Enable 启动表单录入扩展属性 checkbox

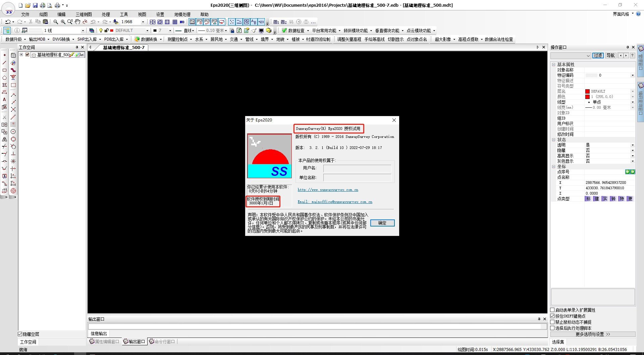(552, 310)
